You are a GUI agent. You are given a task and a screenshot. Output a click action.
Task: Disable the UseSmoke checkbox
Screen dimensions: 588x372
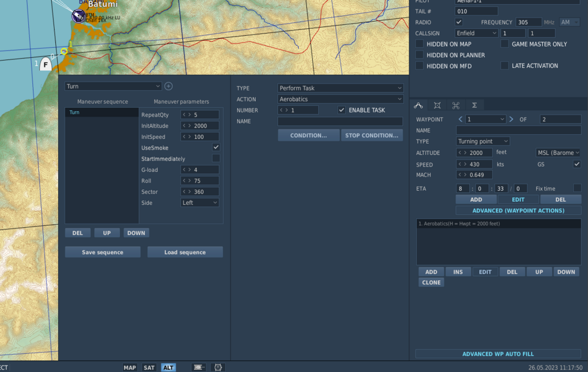click(x=216, y=147)
